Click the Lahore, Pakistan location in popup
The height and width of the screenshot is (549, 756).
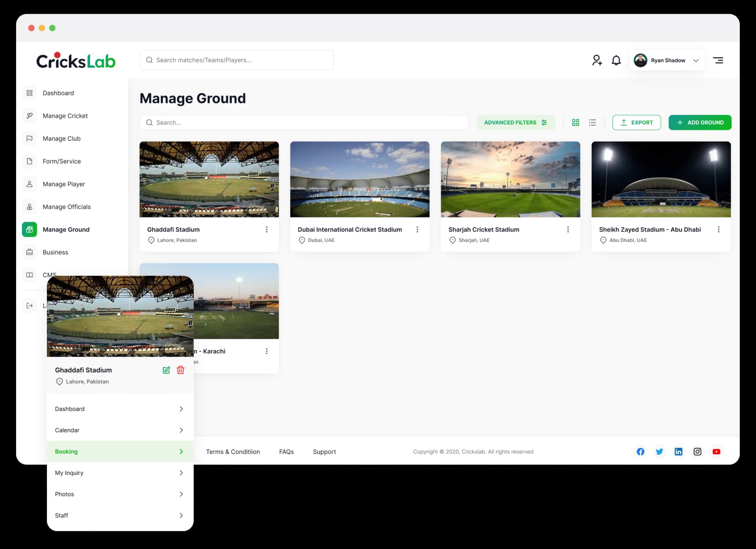pos(87,382)
